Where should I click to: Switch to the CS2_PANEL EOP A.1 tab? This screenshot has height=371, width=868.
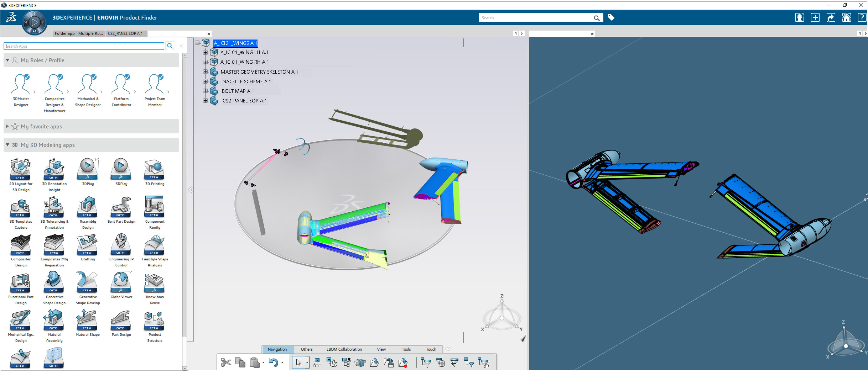pos(125,33)
